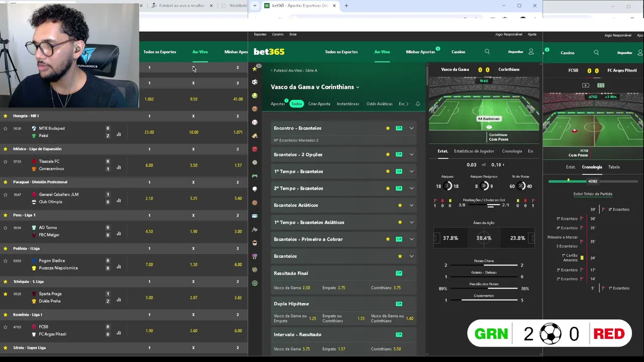This screenshot has width=644, height=362.
Task: Expand the 1º Tempo - Escanteios Asiáticos chevron
Action: click(x=412, y=222)
